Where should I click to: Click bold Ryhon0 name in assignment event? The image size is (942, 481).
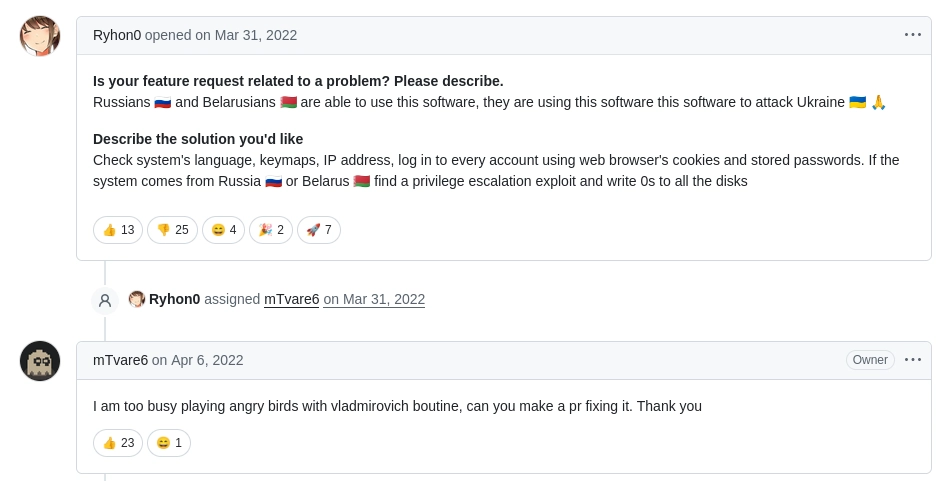[174, 299]
